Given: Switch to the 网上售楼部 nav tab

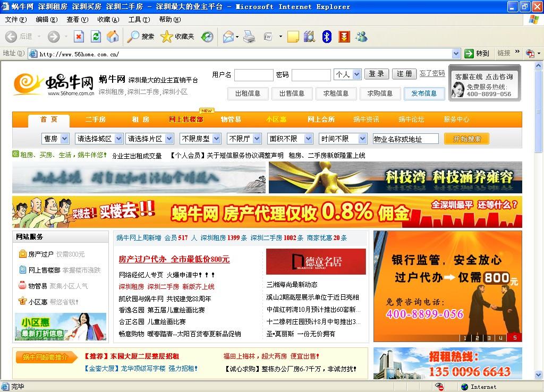Looking at the screenshot, I should (x=186, y=120).
